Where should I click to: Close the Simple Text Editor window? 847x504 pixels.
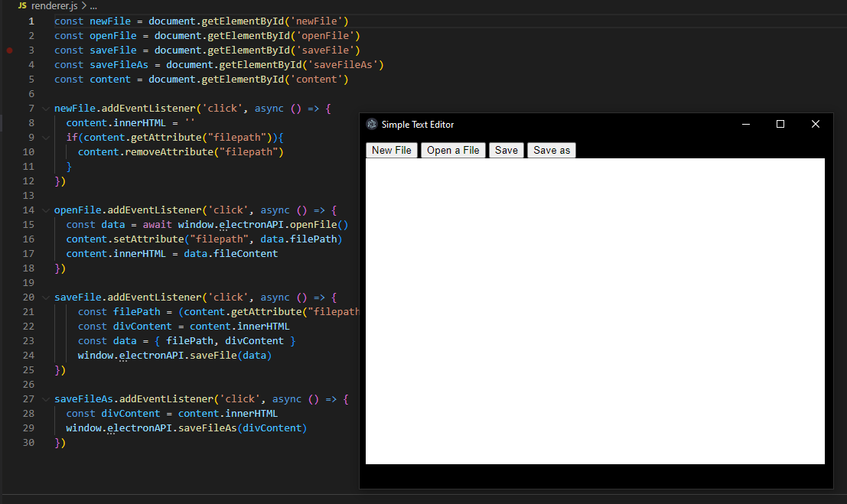pyautogui.click(x=816, y=124)
